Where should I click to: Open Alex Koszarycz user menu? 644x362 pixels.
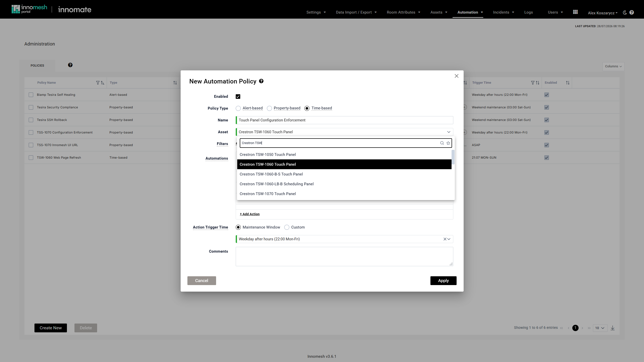pos(602,13)
